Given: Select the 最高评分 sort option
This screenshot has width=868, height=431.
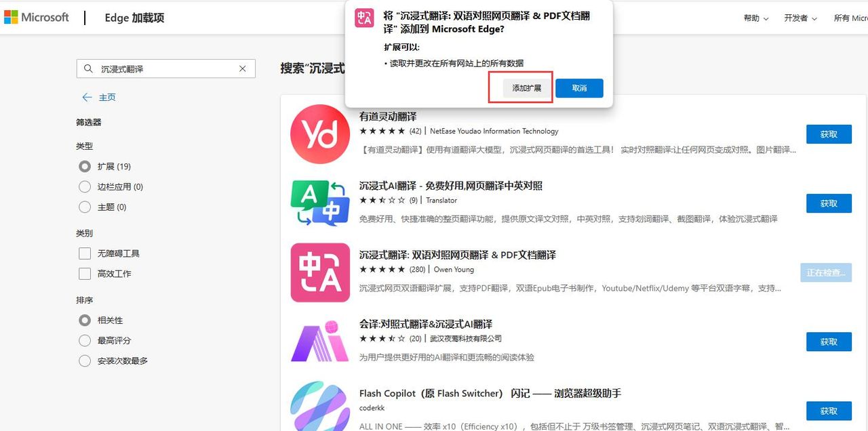Looking at the screenshot, I should (x=85, y=340).
